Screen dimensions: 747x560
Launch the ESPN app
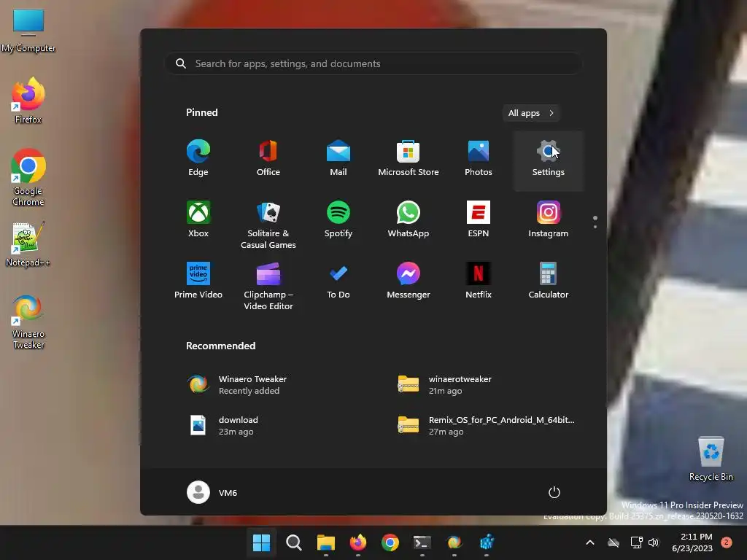point(479,219)
